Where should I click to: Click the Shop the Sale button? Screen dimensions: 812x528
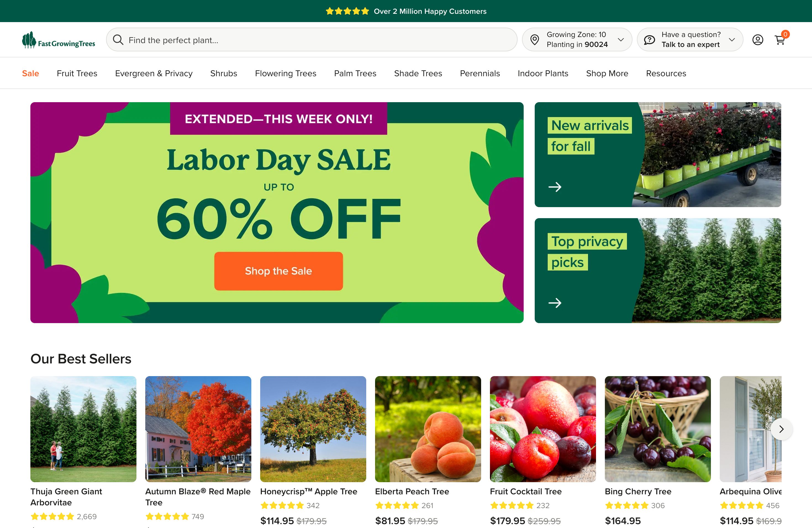coord(278,271)
